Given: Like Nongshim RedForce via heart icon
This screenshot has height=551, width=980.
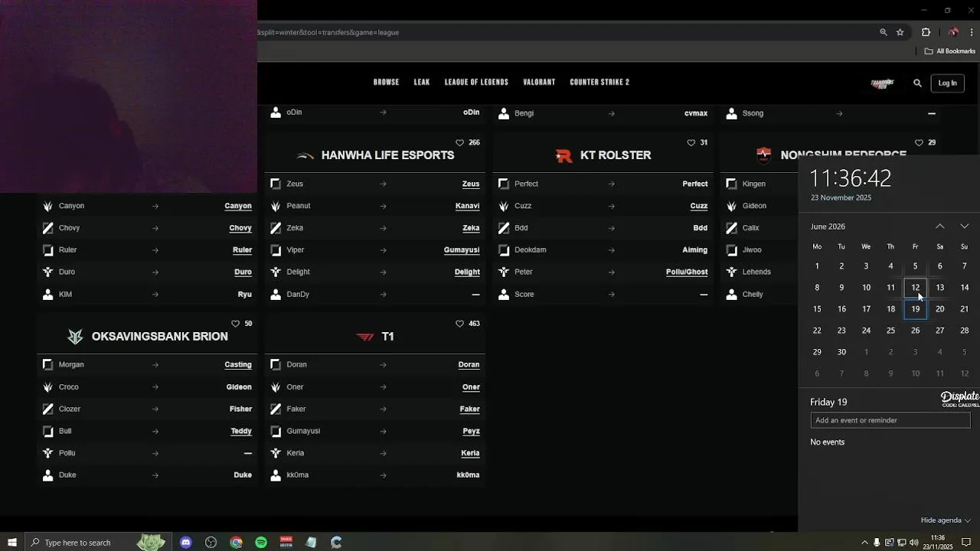Looking at the screenshot, I should [919, 142].
